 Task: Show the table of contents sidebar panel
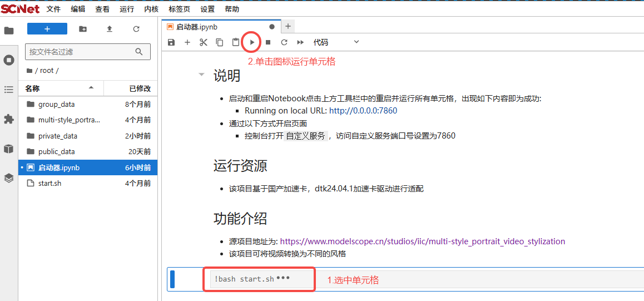pyautogui.click(x=9, y=90)
